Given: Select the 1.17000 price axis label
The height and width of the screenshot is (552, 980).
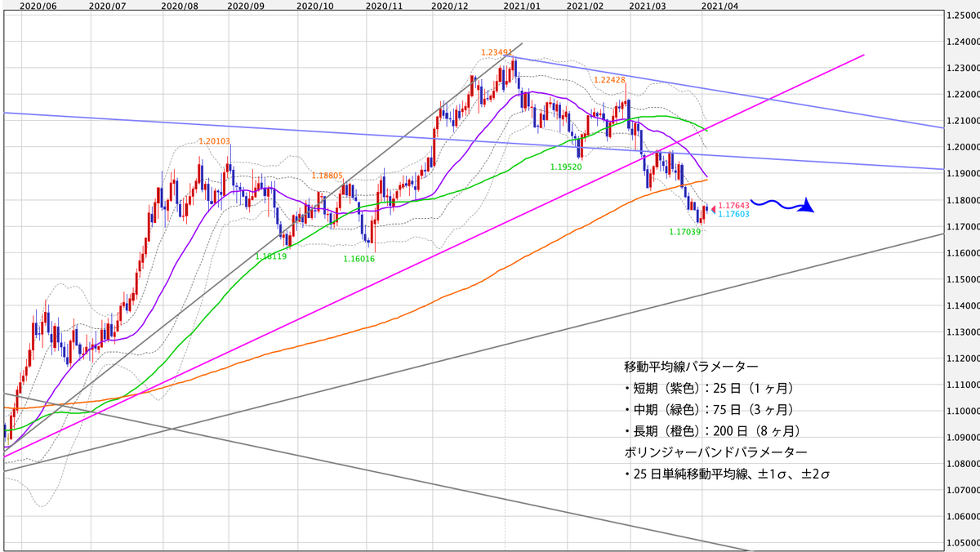Looking at the screenshot, I should 962,226.
